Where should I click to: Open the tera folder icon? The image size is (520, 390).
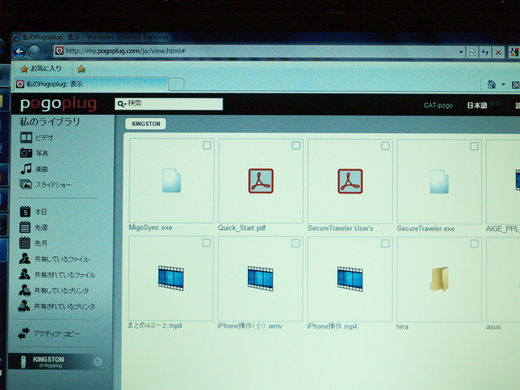tap(439, 279)
